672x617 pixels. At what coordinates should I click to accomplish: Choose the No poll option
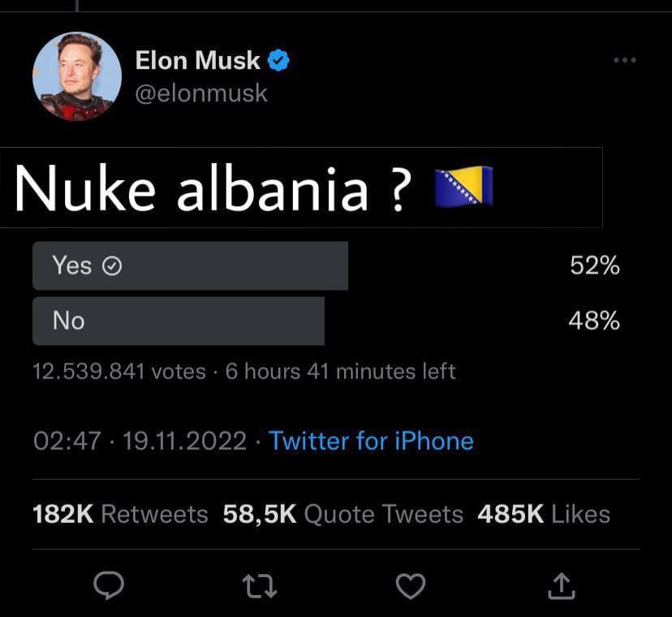[179, 321]
